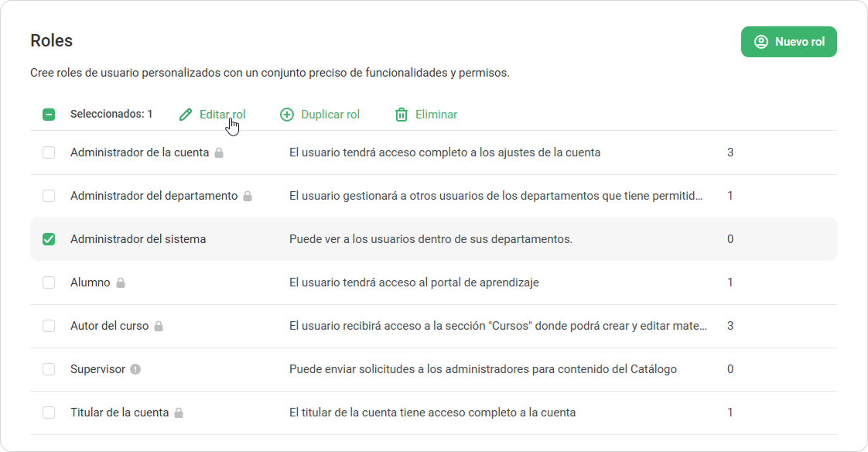Click Editar rol in the action bar

(x=222, y=115)
